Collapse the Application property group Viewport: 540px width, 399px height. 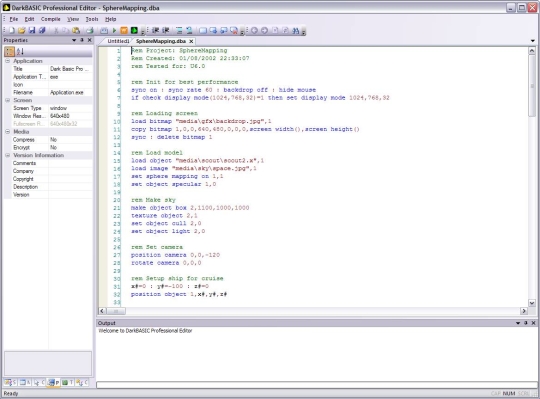click(8, 61)
